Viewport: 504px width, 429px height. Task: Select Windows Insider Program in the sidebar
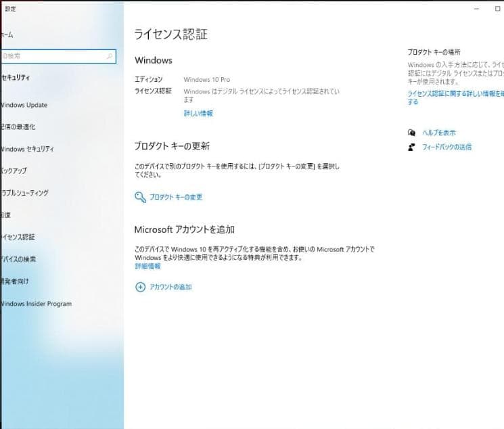pos(36,304)
